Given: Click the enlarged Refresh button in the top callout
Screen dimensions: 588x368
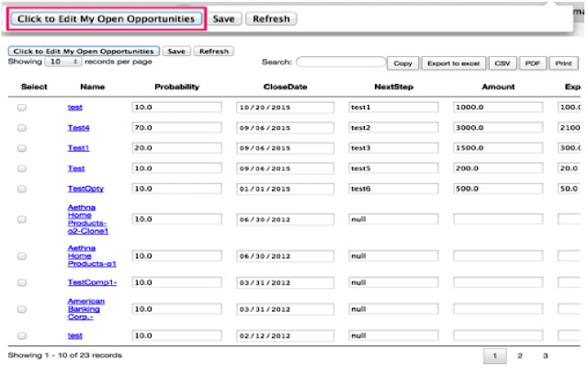Looking at the screenshot, I should coord(271,18).
